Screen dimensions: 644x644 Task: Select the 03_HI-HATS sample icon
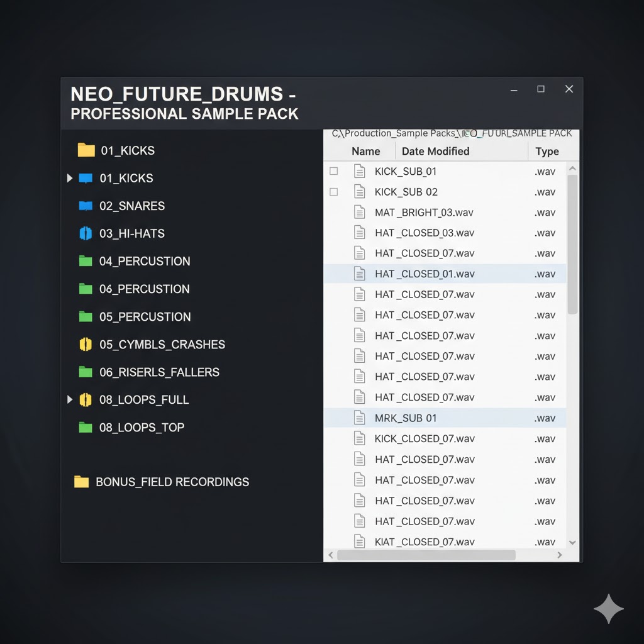coord(86,233)
